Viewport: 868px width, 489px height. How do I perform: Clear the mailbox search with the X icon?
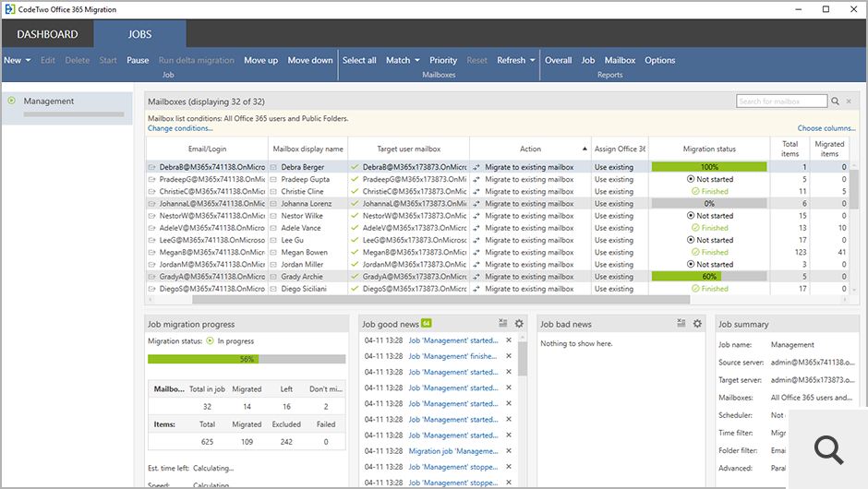(850, 101)
